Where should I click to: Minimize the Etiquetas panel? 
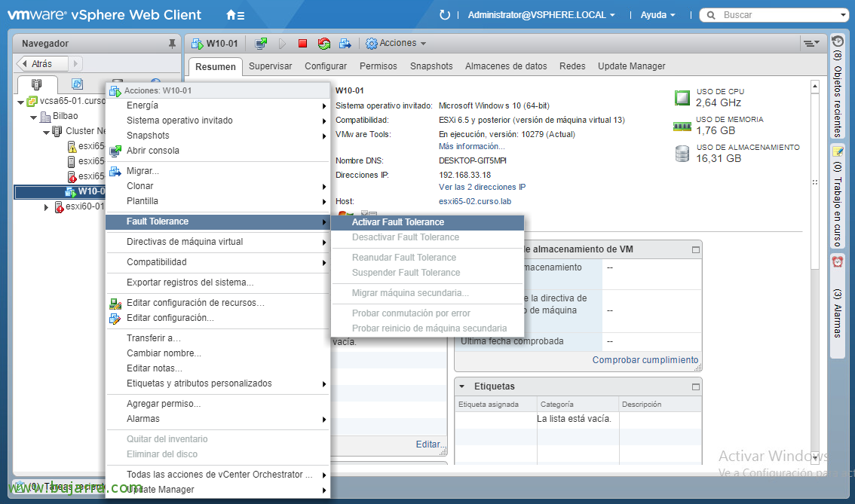696,387
